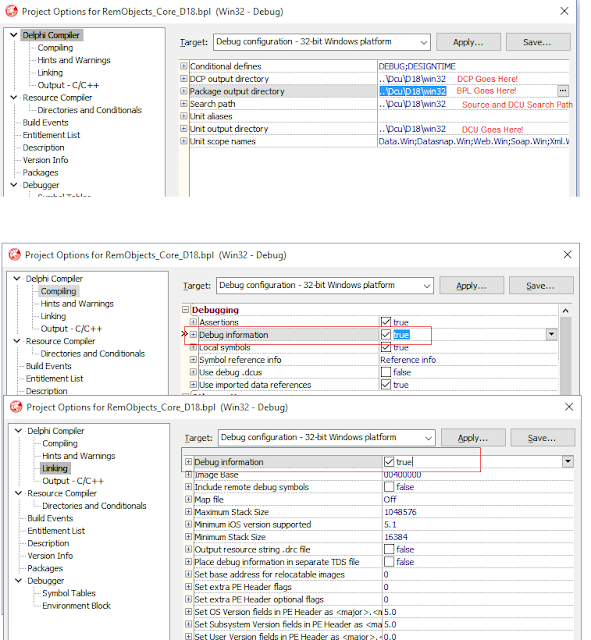Toggle the Use imported data references checkbox
591x640 pixels.
[386, 384]
